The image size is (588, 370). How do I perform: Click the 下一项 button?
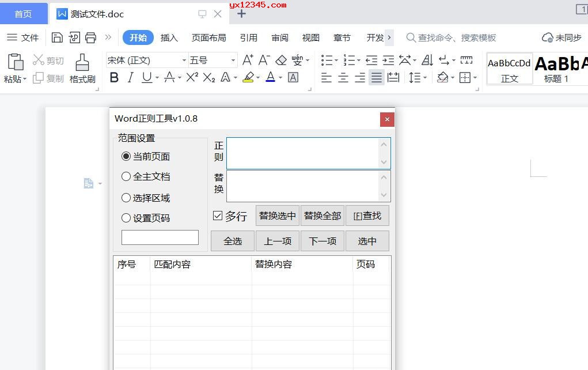click(323, 241)
